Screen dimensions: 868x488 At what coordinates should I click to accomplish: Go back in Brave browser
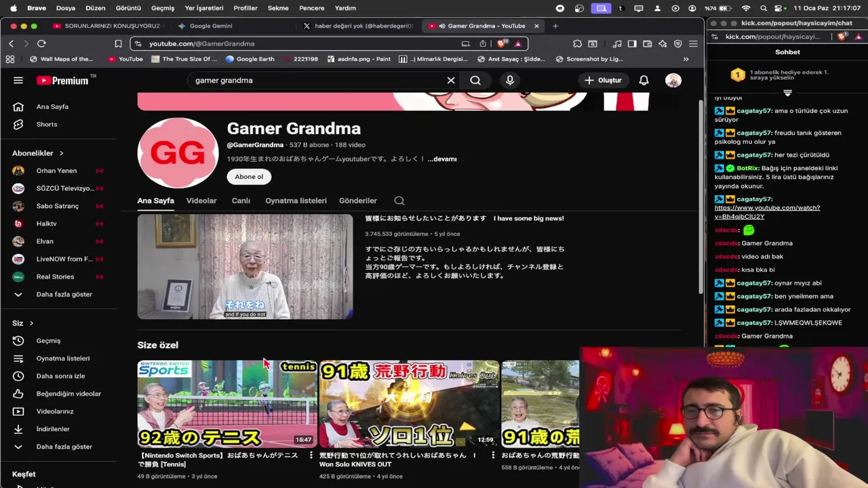click(12, 43)
